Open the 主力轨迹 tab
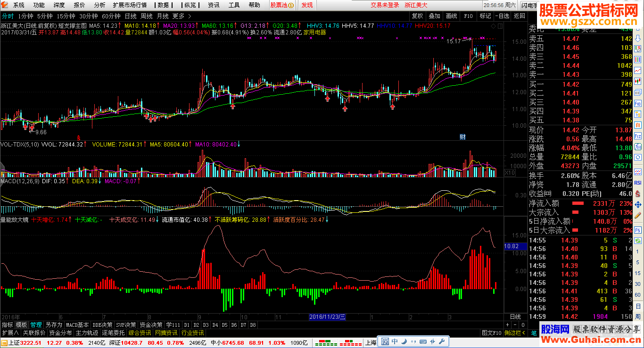 pos(87,333)
